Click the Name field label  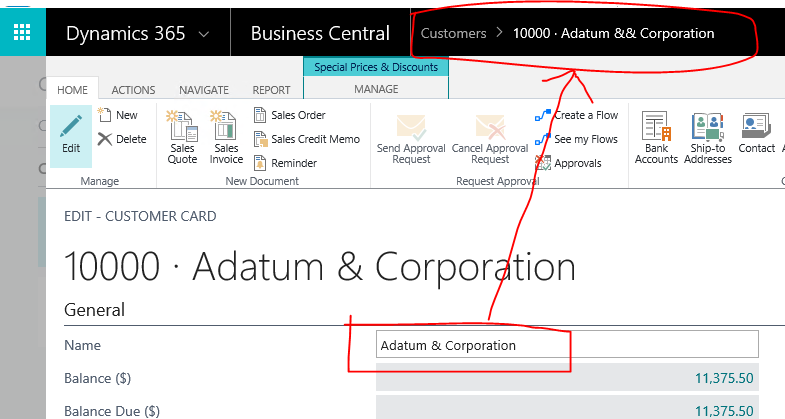point(83,345)
